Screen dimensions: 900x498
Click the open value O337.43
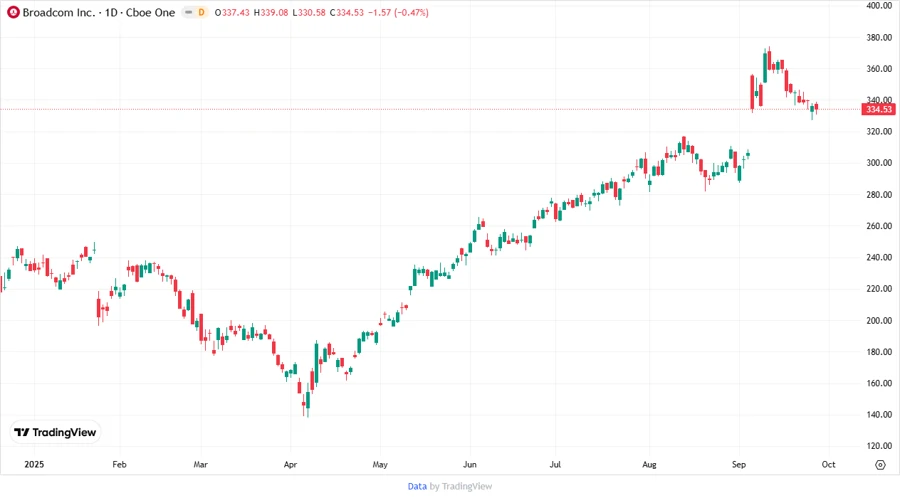click(x=232, y=13)
